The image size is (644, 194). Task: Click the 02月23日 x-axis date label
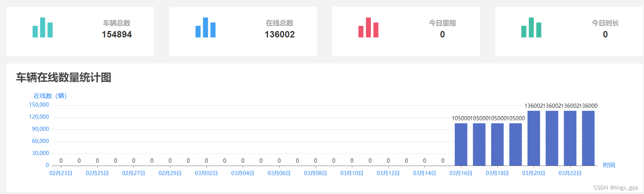[x=61, y=173]
